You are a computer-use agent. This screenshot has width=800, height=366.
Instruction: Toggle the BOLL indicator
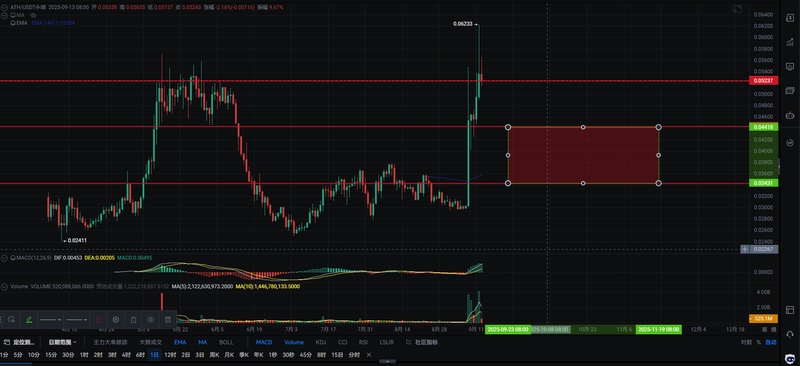[226, 342]
